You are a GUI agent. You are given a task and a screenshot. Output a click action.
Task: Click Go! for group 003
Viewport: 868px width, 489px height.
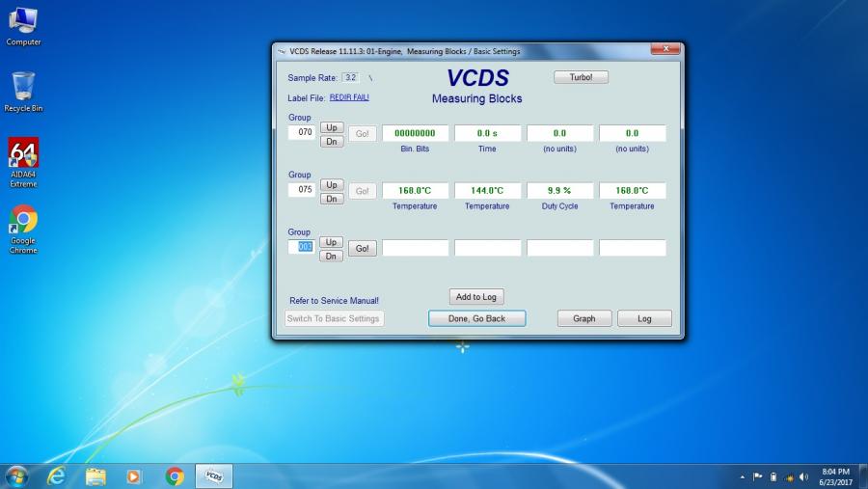pos(362,248)
